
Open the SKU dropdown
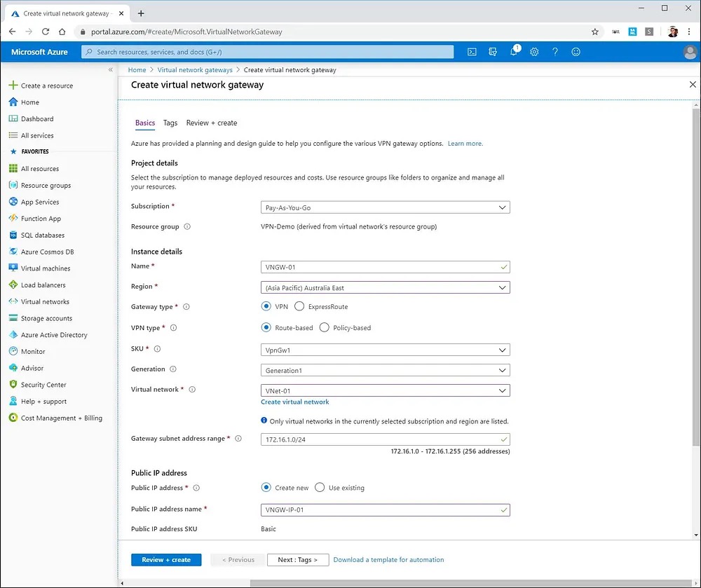386,350
